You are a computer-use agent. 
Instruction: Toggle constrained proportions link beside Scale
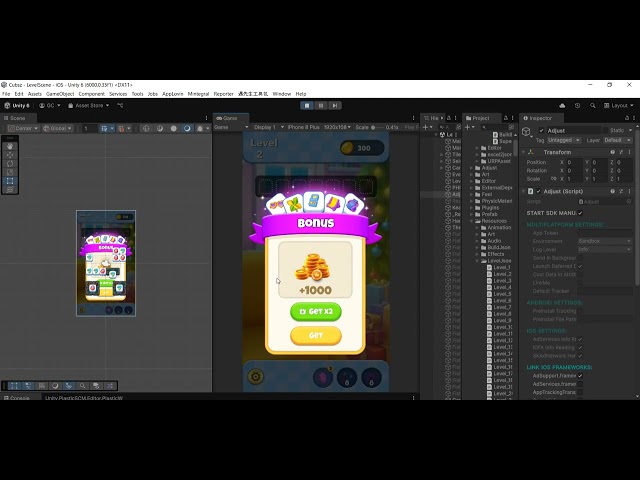pyautogui.click(x=553, y=179)
